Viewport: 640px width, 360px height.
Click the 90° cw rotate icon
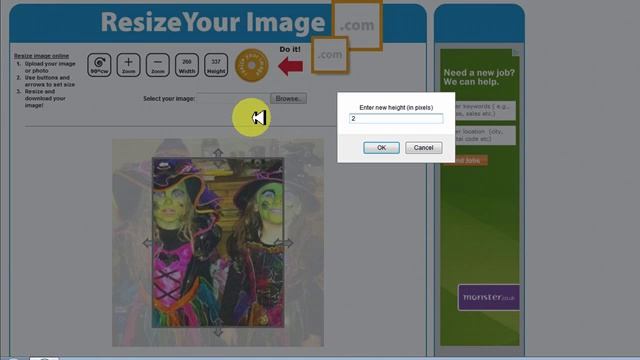pos(99,65)
